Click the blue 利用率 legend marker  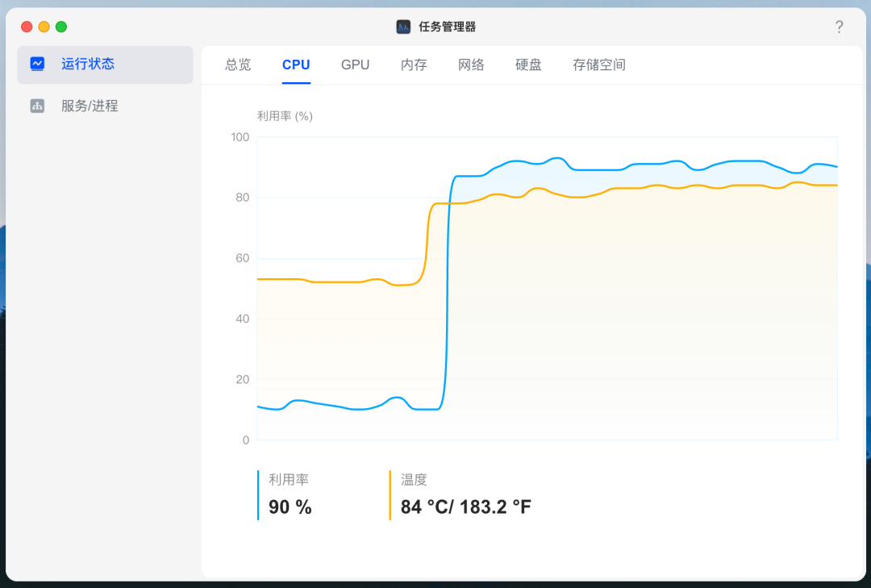click(x=258, y=495)
